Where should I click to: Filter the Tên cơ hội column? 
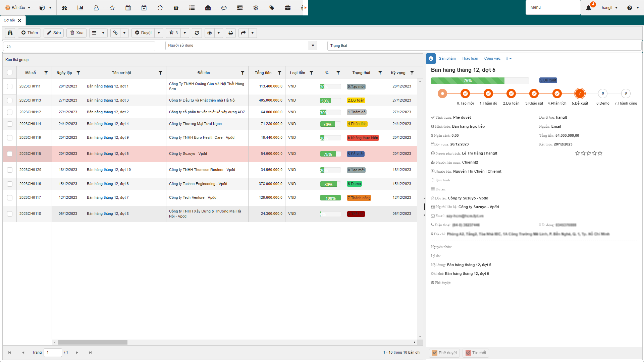(x=160, y=73)
